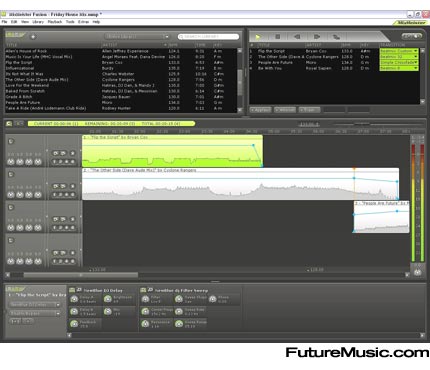This screenshot has height=370, width=430.
Task: Click the add-to-library plus icon
Action: tap(33, 37)
